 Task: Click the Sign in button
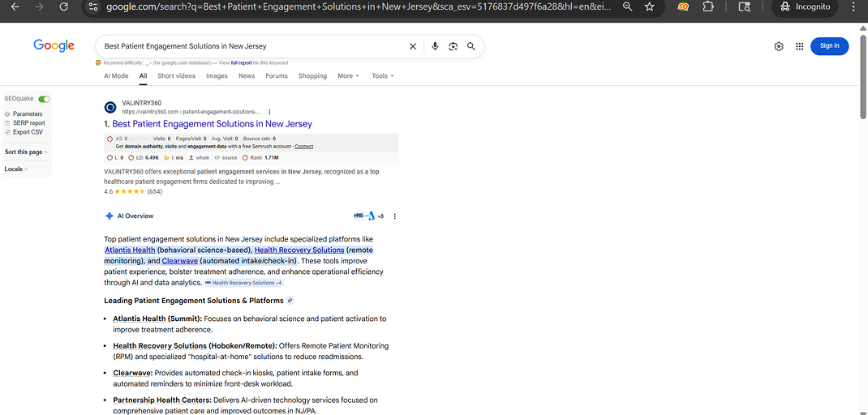click(829, 46)
